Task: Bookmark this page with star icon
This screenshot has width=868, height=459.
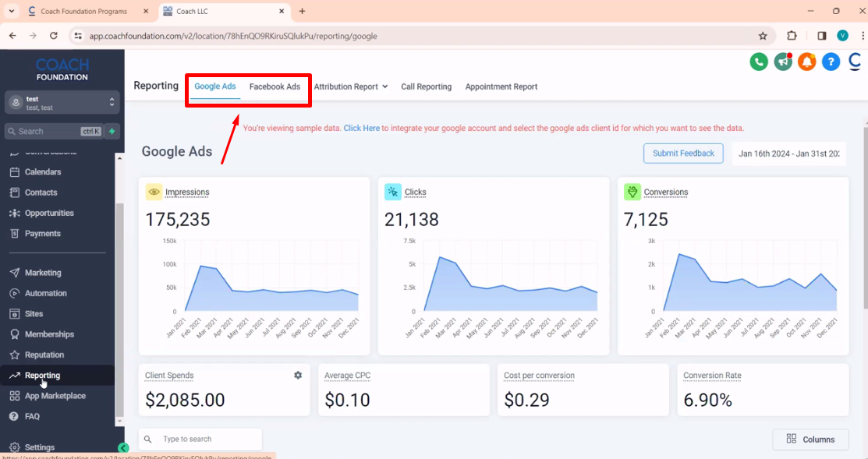Action: click(x=763, y=36)
